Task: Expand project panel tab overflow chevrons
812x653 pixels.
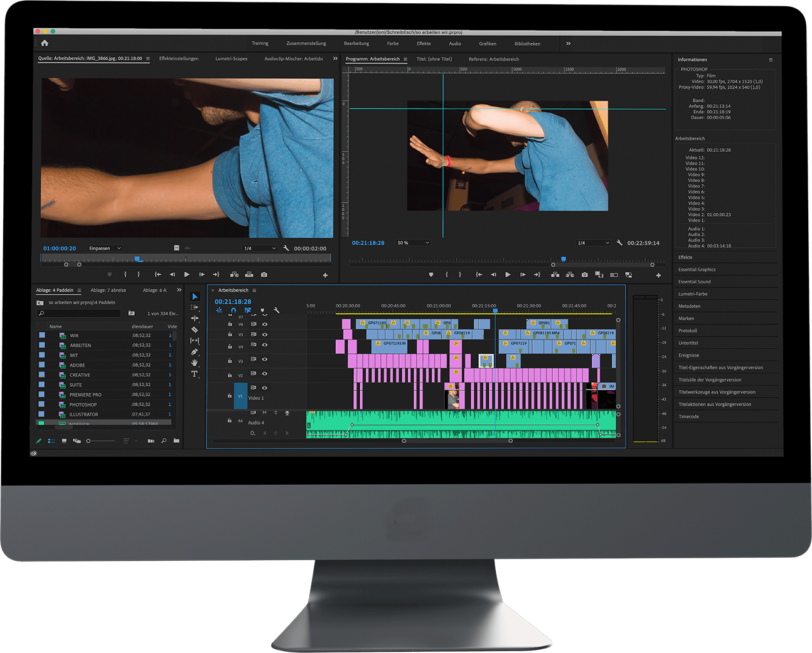Action: pyautogui.click(x=179, y=290)
